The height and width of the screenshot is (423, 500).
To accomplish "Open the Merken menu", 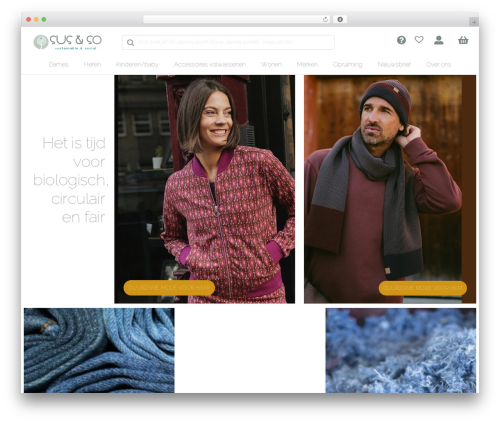I will pyautogui.click(x=307, y=64).
